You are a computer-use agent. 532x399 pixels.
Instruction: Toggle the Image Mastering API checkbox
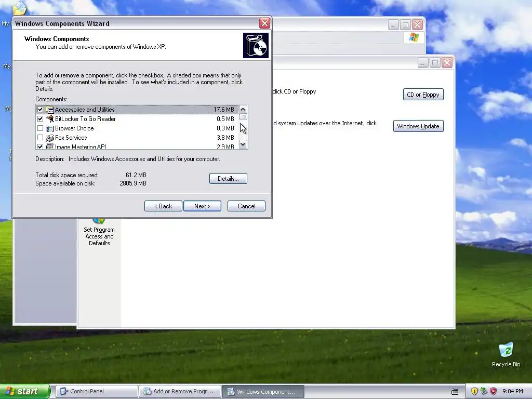[x=41, y=147]
